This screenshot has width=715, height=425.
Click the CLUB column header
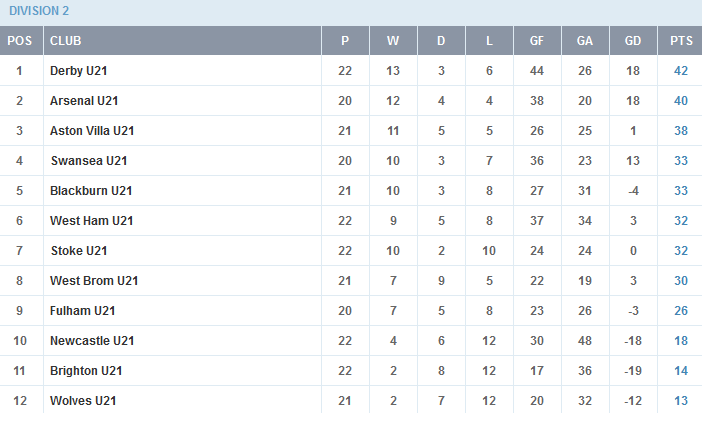coord(66,41)
